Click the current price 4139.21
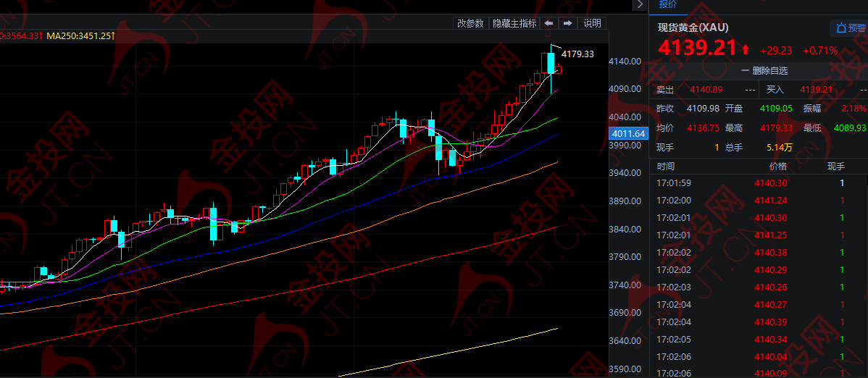 pos(697,48)
